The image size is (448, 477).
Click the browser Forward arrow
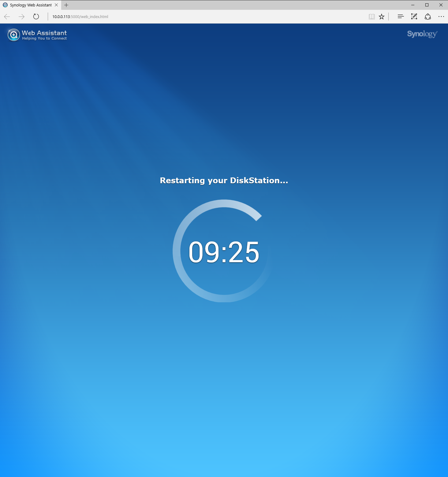point(21,17)
